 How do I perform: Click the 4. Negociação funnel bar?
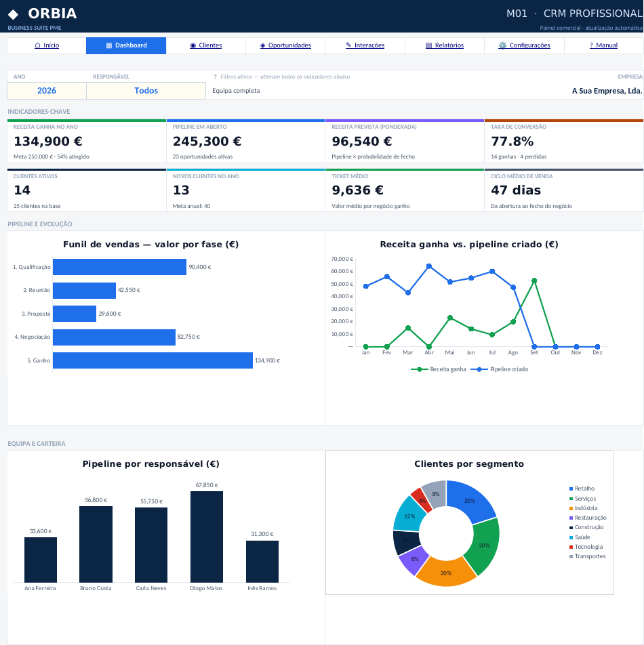tap(114, 337)
